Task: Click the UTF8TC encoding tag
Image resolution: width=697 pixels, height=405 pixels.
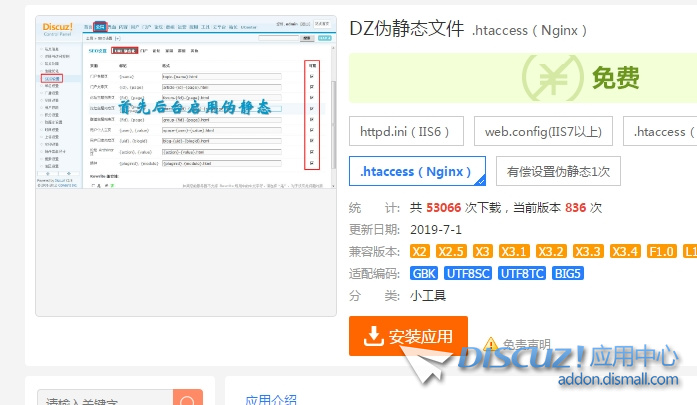Action: click(522, 273)
